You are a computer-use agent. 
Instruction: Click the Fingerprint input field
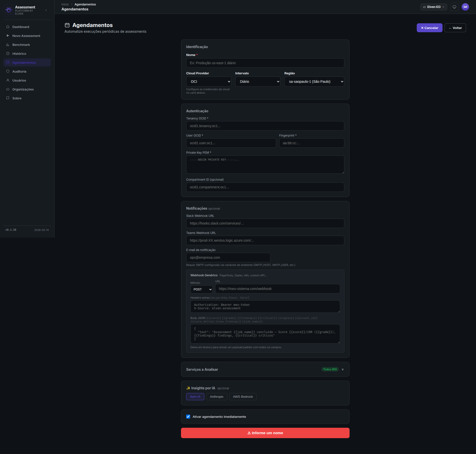coord(312,143)
